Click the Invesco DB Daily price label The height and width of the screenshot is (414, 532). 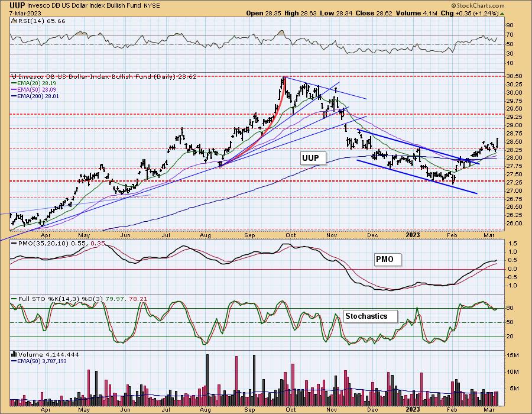pos(107,77)
